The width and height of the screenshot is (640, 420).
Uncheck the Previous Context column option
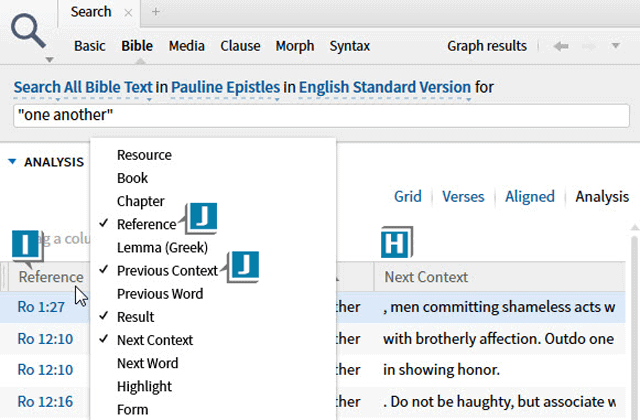pos(166,271)
